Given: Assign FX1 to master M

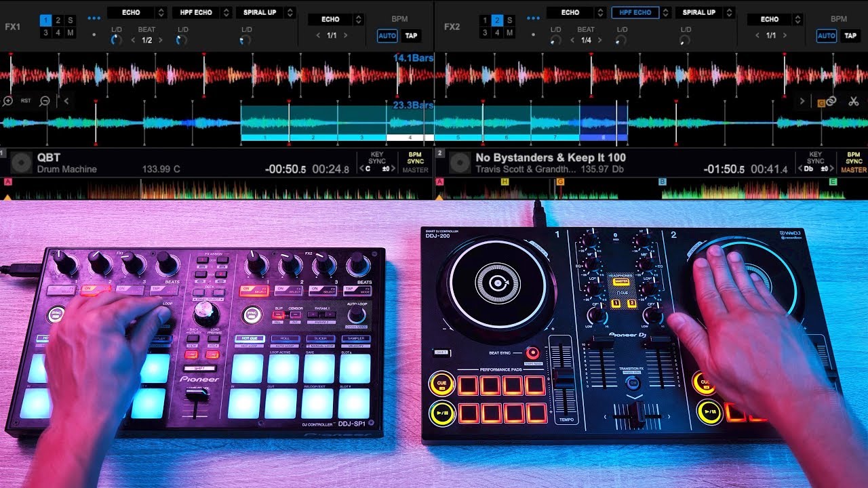Looking at the screenshot, I should [70, 33].
